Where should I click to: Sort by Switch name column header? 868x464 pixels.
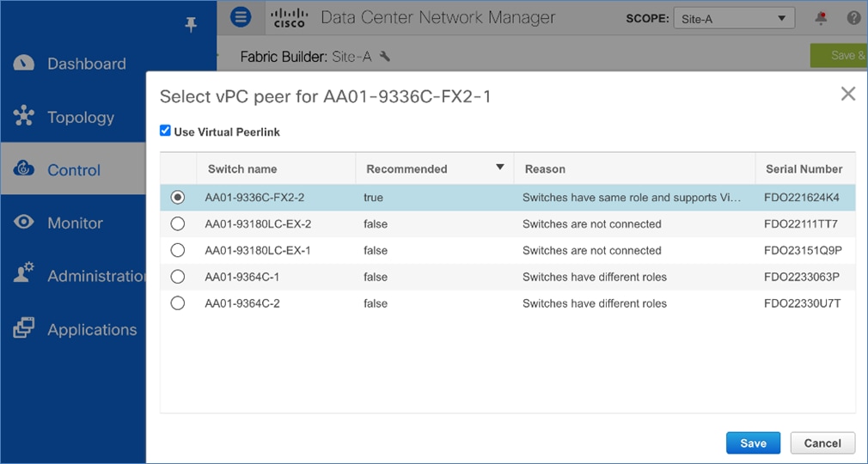276,169
